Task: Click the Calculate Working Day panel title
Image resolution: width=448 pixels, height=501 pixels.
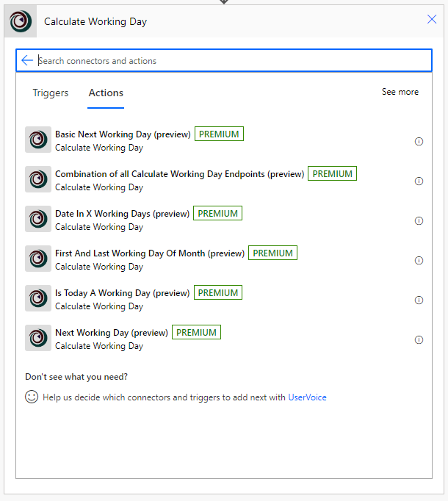Action: pyautogui.click(x=95, y=22)
